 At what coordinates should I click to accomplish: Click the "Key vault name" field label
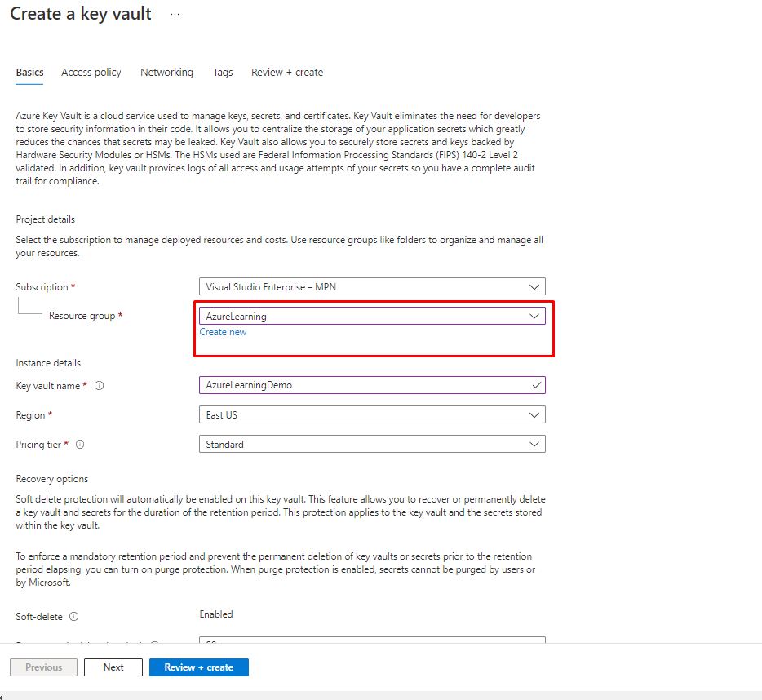click(x=47, y=386)
